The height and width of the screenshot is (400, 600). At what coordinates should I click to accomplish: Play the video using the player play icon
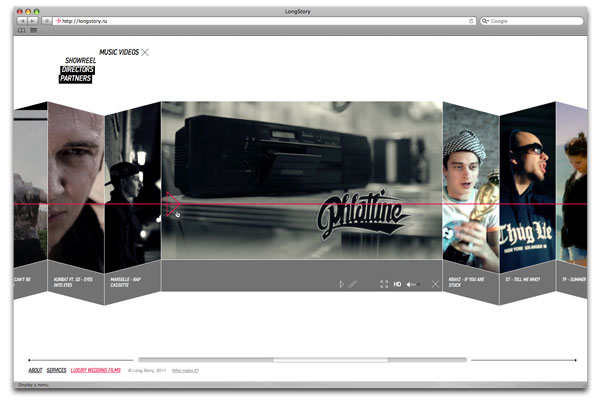(341, 284)
